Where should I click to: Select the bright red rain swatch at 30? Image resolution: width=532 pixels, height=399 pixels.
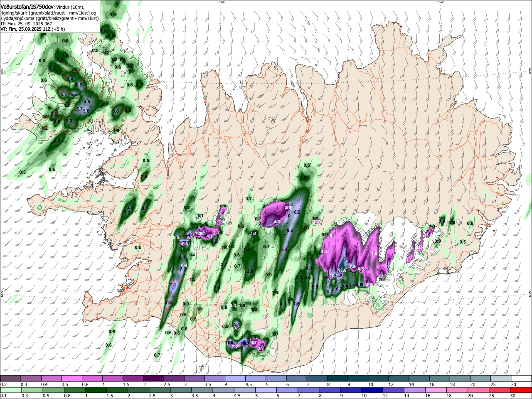(x=521, y=390)
